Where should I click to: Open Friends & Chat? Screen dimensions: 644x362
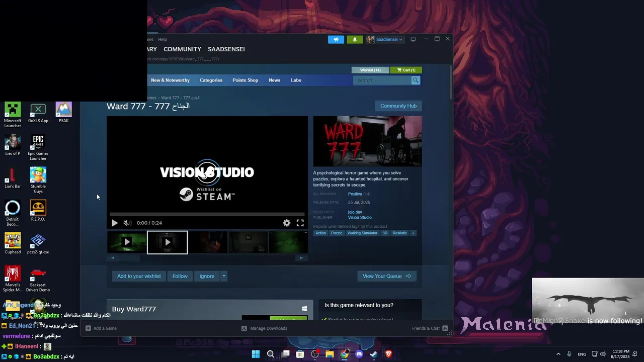[x=430, y=328]
